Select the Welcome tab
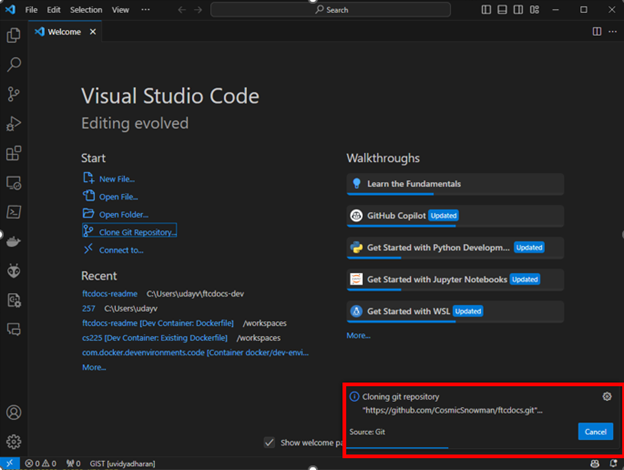 [x=63, y=32]
